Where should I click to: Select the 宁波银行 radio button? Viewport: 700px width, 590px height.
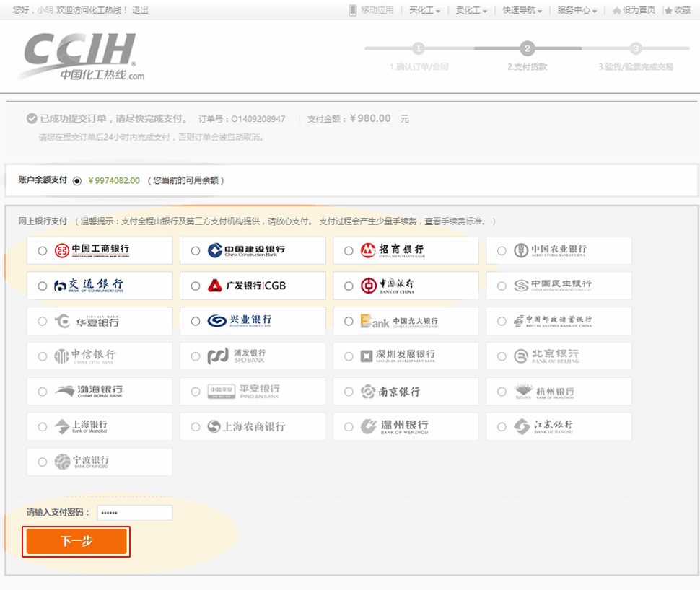(x=43, y=462)
